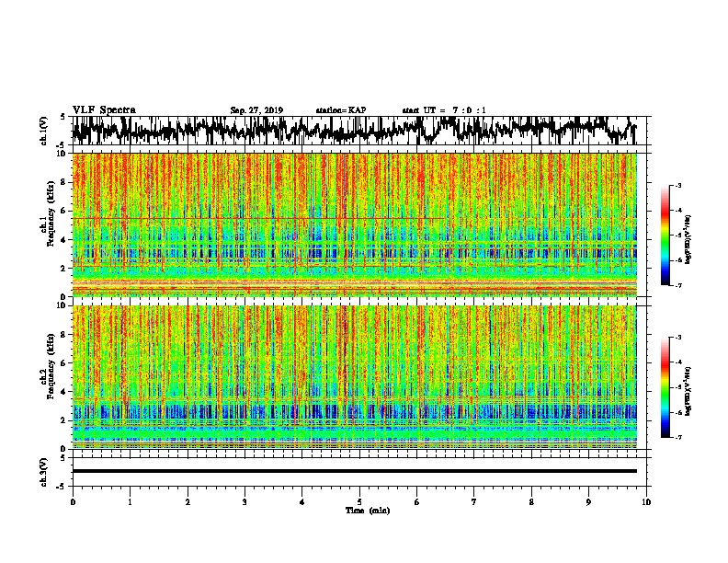The height and width of the screenshot is (563, 728).
Task: Click the time-axis tick label "5"
Action: pos(359,502)
